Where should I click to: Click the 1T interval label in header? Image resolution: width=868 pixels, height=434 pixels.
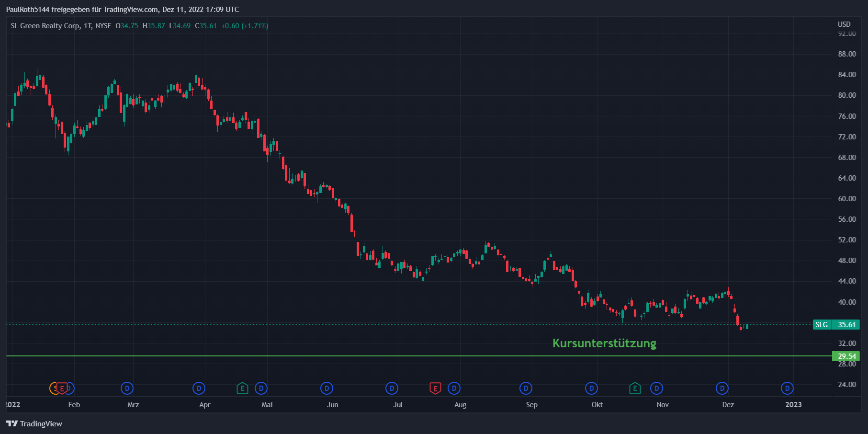(88, 26)
